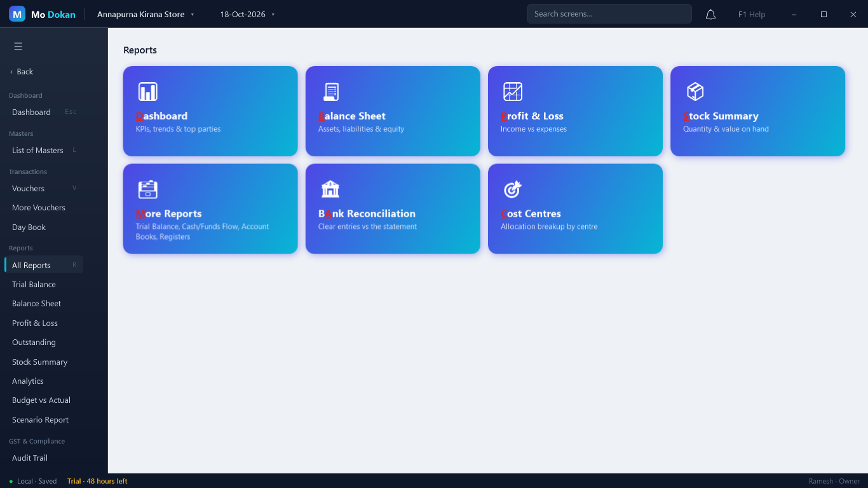Open F1 Help
This screenshot has width=868, height=488.
[x=752, y=14]
